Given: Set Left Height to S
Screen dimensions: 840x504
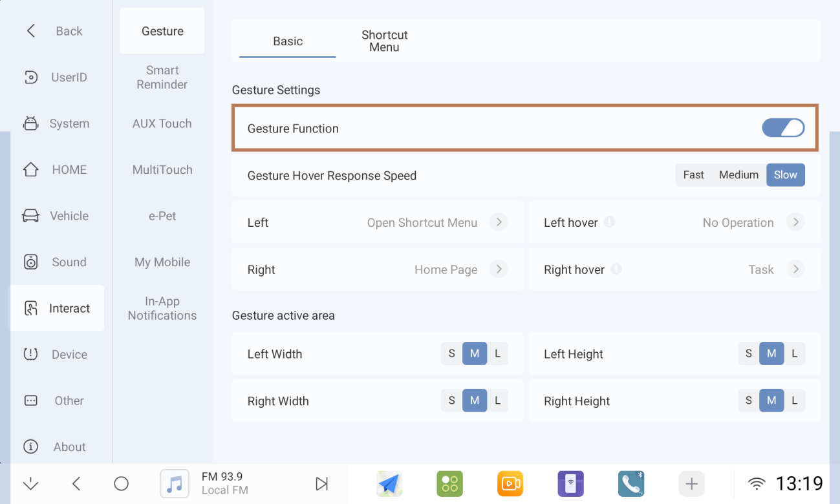Looking at the screenshot, I should point(749,353).
